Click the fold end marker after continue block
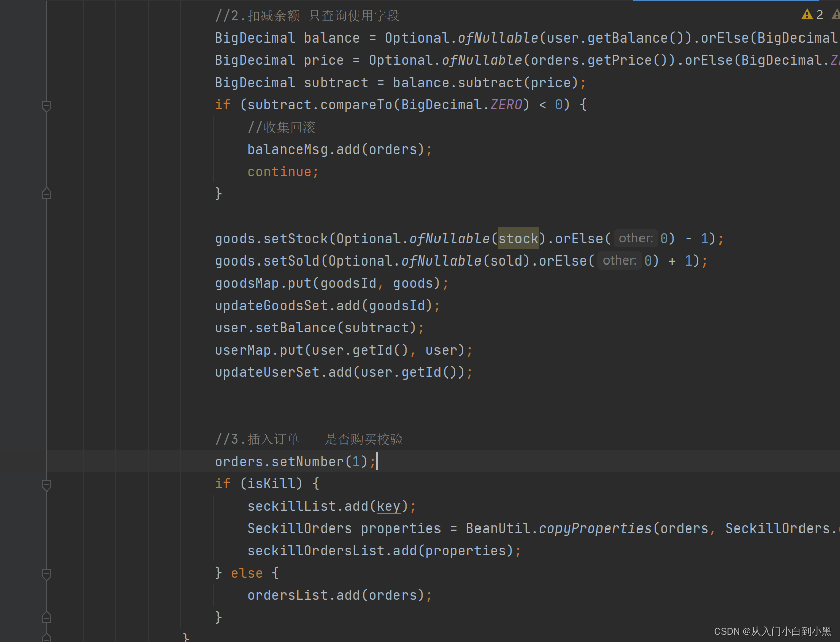This screenshot has height=642, width=840. [47, 194]
